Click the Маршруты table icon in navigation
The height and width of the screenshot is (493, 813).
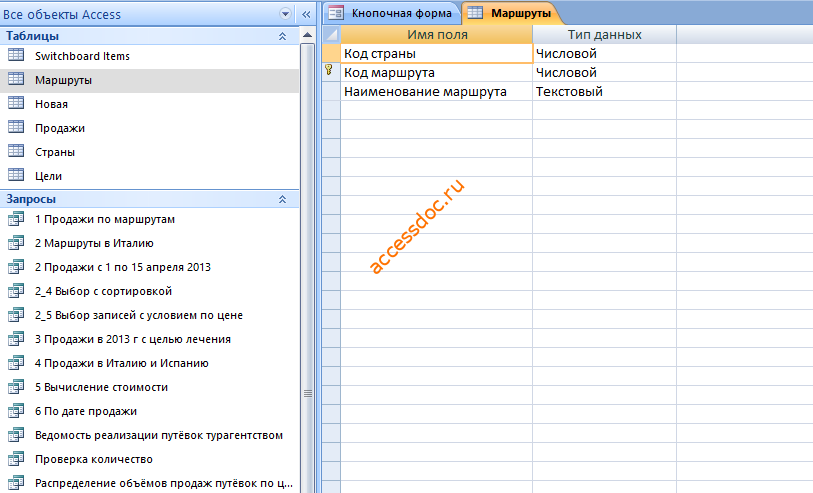(x=16, y=79)
